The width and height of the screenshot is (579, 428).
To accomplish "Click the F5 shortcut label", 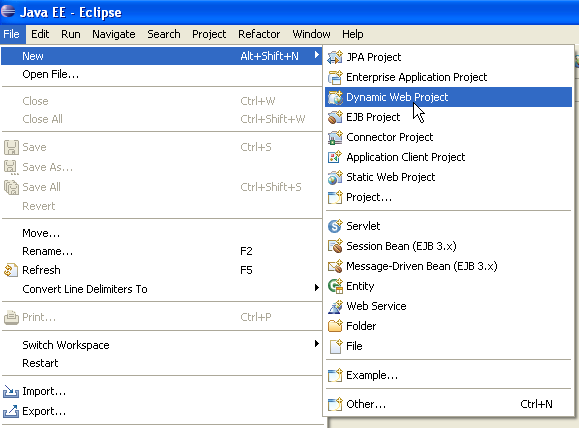I will coord(246,270).
